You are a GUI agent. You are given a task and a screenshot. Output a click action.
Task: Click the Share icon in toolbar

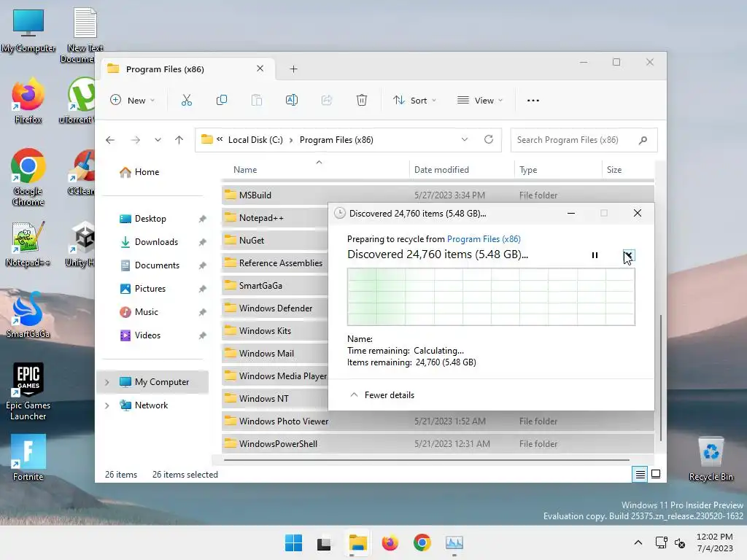pyautogui.click(x=326, y=100)
